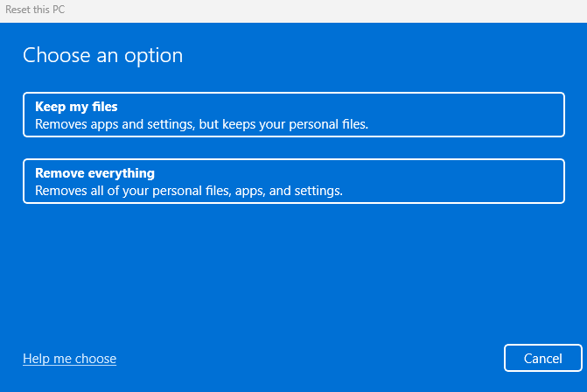Dismiss the dialog using Cancel
The width and height of the screenshot is (587, 392).
point(542,359)
